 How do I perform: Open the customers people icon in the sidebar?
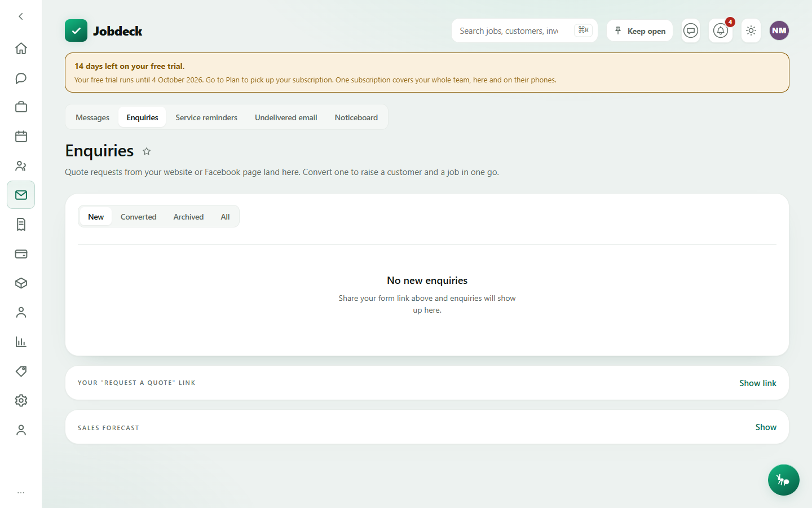(x=21, y=166)
